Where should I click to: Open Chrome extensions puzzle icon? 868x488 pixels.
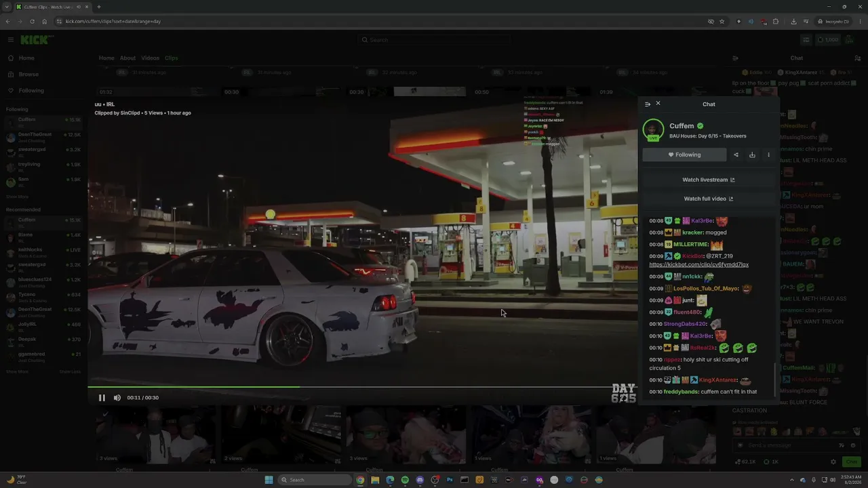[x=776, y=21]
